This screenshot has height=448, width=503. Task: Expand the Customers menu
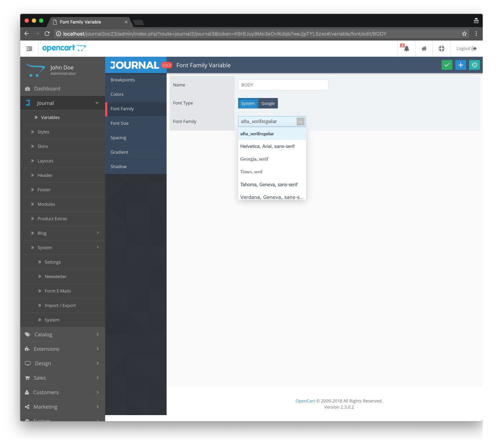(x=98, y=392)
